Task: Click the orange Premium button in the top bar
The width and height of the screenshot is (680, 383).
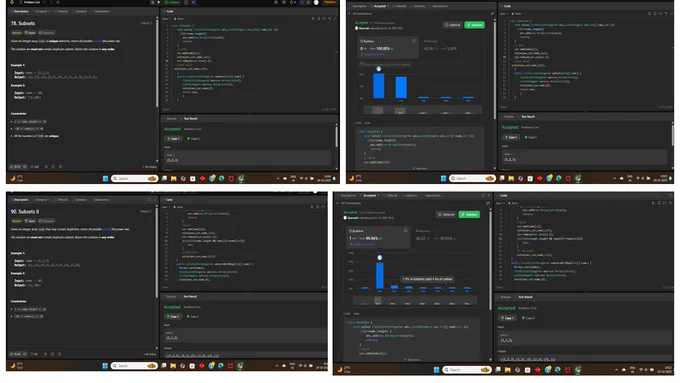Action: (330, 2)
